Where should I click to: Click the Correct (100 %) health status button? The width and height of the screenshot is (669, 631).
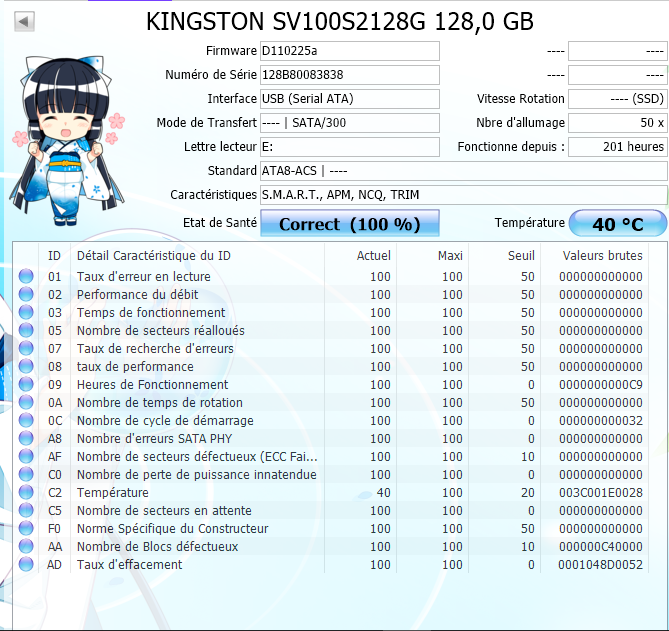[350, 223]
